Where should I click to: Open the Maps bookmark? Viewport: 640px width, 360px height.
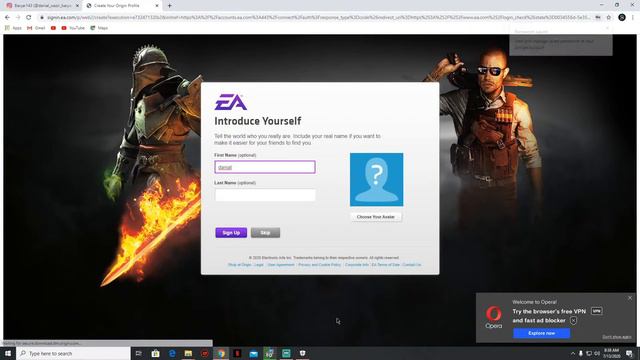(99, 28)
